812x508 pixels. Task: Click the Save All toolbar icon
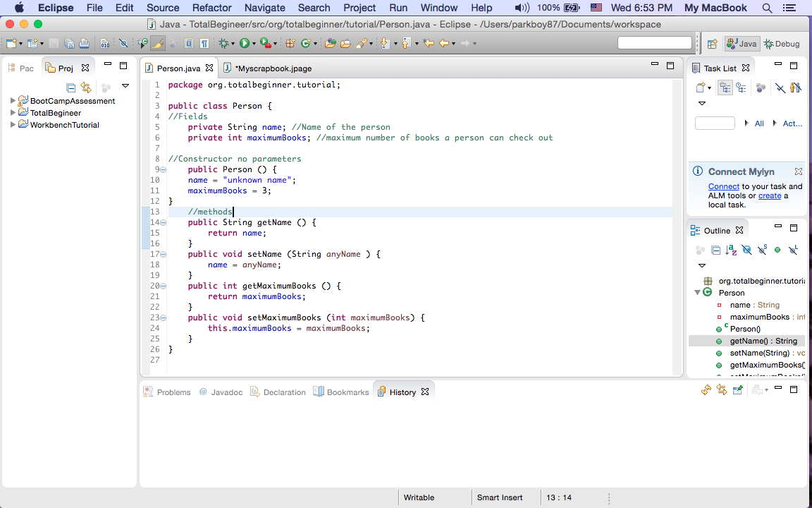point(69,44)
